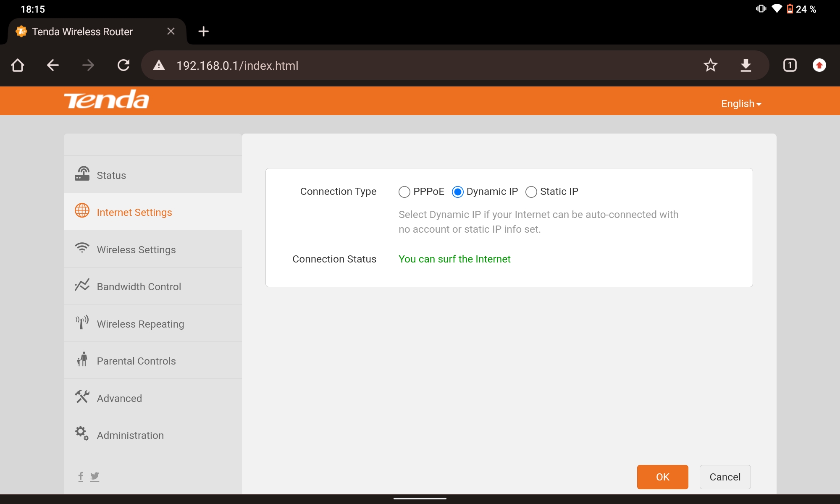
Task: Select the PPPoE connection type
Action: pyautogui.click(x=404, y=192)
